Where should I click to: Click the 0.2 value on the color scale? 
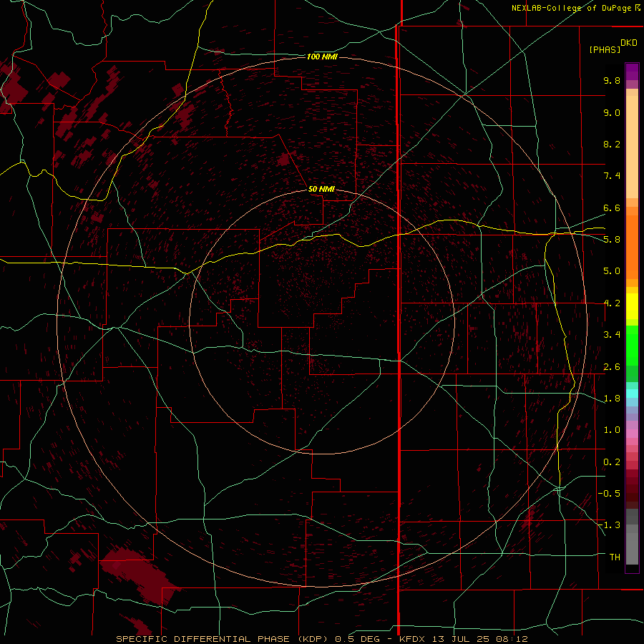pyautogui.click(x=612, y=462)
